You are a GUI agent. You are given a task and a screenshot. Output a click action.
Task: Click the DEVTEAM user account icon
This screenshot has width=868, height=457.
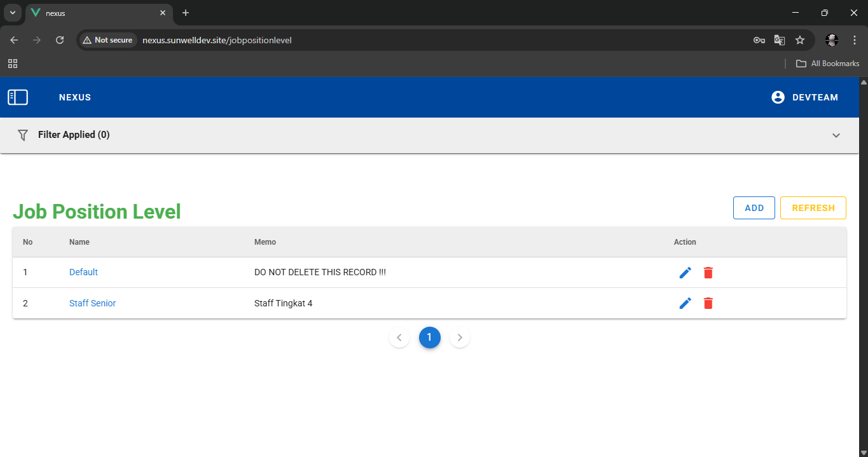coord(778,97)
